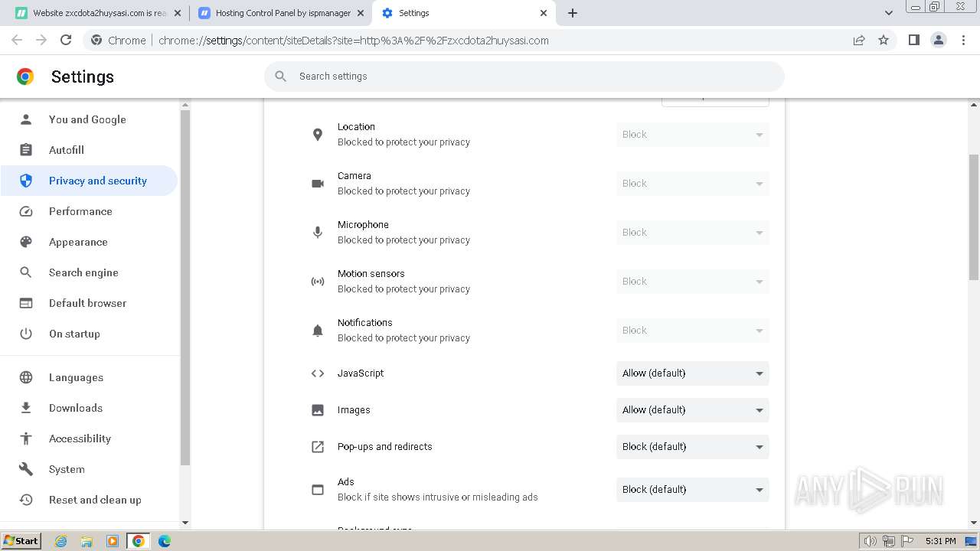The image size is (980, 551).
Task: Open Default browser settings
Action: pos(89,303)
